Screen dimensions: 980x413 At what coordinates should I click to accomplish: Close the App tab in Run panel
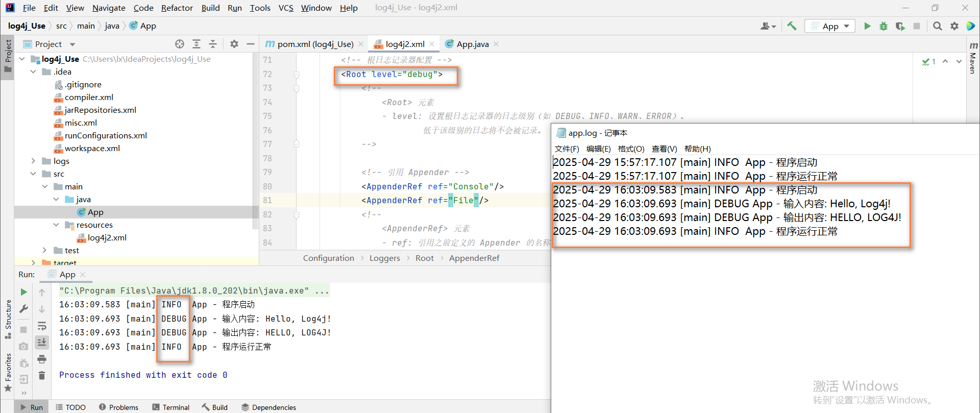tap(83, 275)
